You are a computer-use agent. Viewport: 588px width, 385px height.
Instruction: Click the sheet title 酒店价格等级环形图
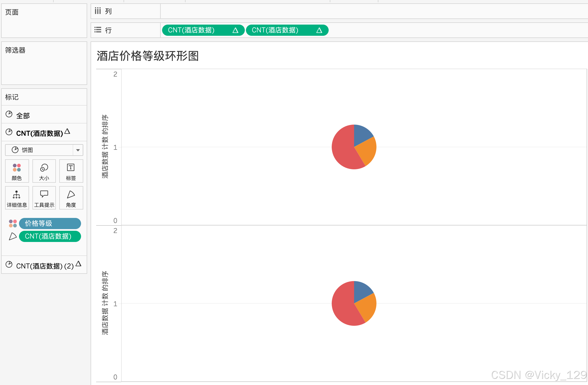point(148,56)
